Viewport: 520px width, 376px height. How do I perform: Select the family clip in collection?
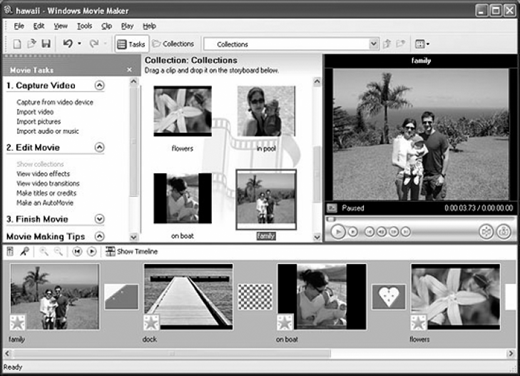point(266,200)
